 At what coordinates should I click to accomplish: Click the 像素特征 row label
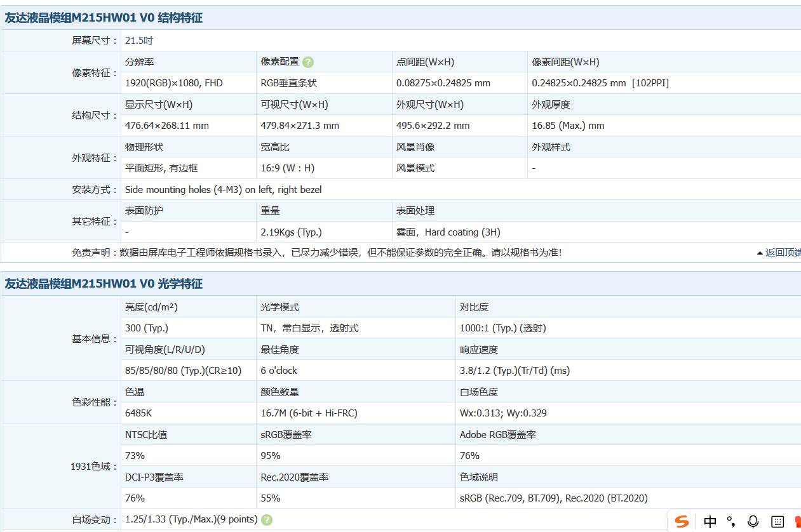[95, 73]
